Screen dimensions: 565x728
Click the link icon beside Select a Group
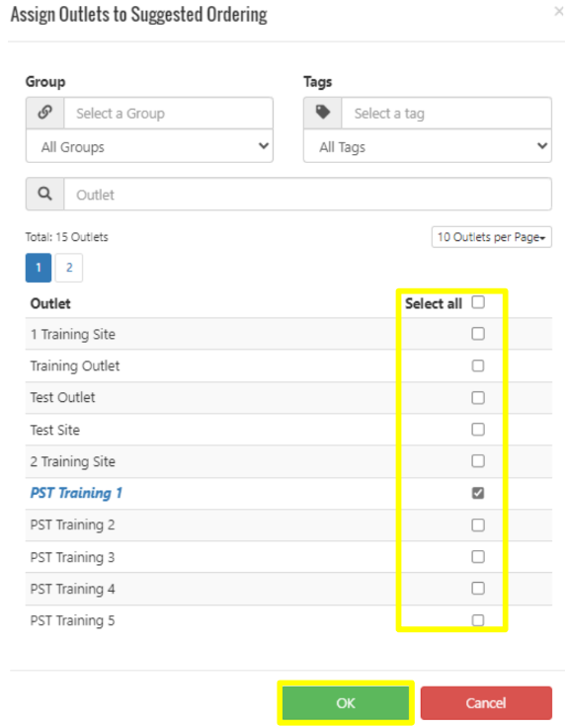(x=45, y=113)
